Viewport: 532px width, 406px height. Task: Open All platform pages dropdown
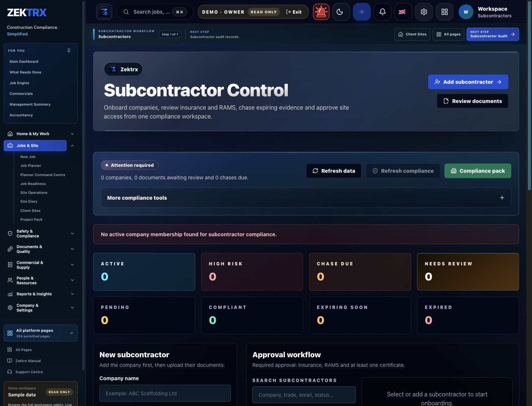pos(41,333)
